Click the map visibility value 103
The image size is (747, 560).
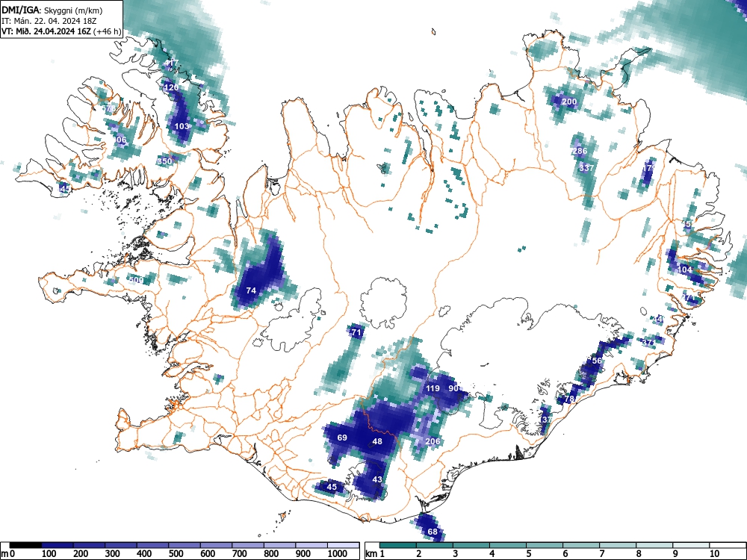182,126
